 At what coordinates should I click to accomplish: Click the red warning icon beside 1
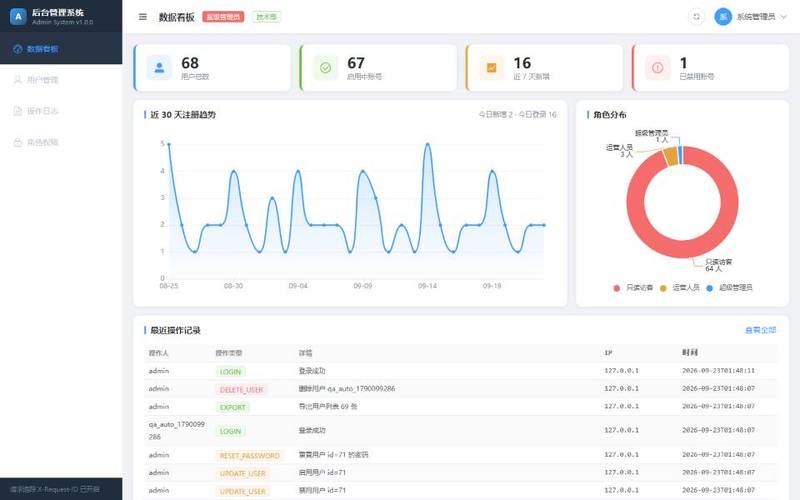pos(658,68)
